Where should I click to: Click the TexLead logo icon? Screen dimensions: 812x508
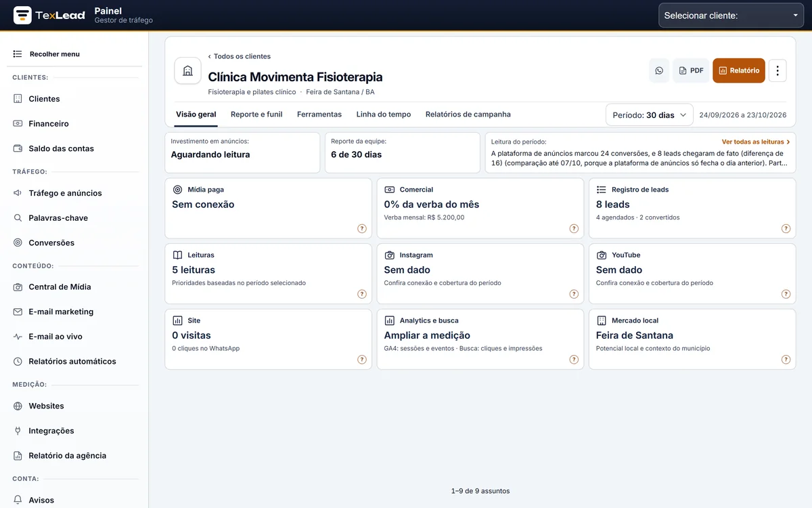[22, 15]
